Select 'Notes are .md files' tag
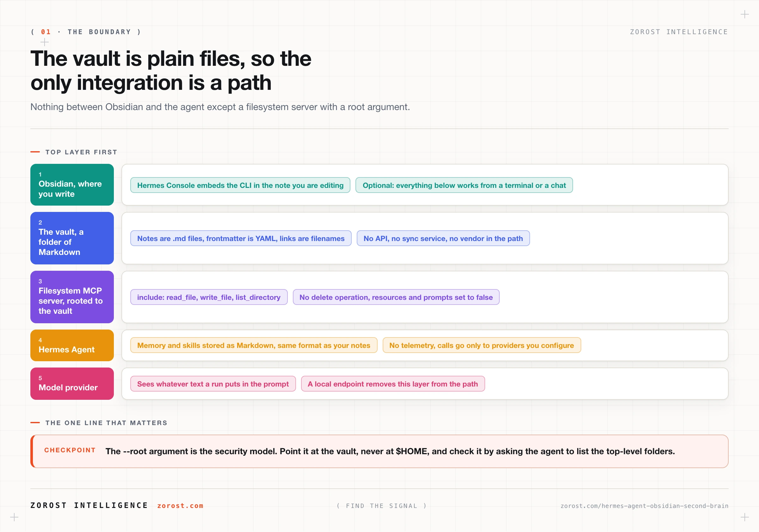759x532 pixels. (241, 238)
